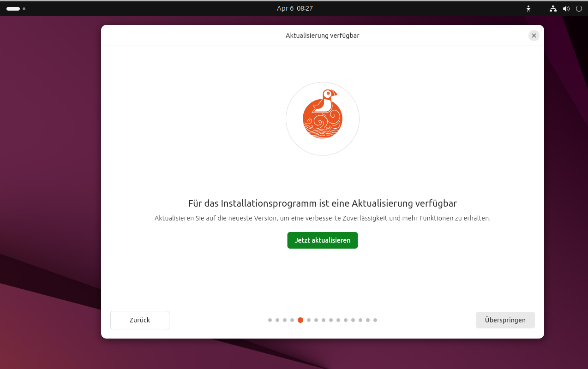Click the Aktualisierung verfügbar window title
Image resolution: width=588 pixels, height=369 pixels.
[323, 36]
